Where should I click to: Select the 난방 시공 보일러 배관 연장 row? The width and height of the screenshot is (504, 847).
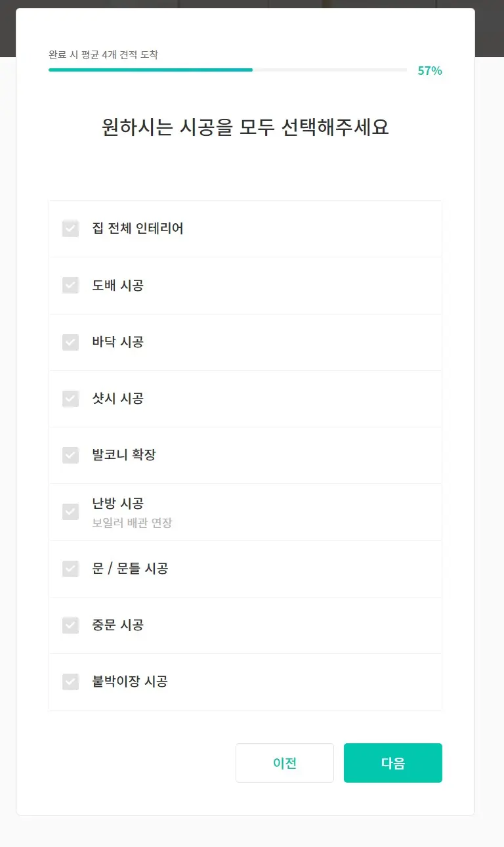[x=245, y=512]
